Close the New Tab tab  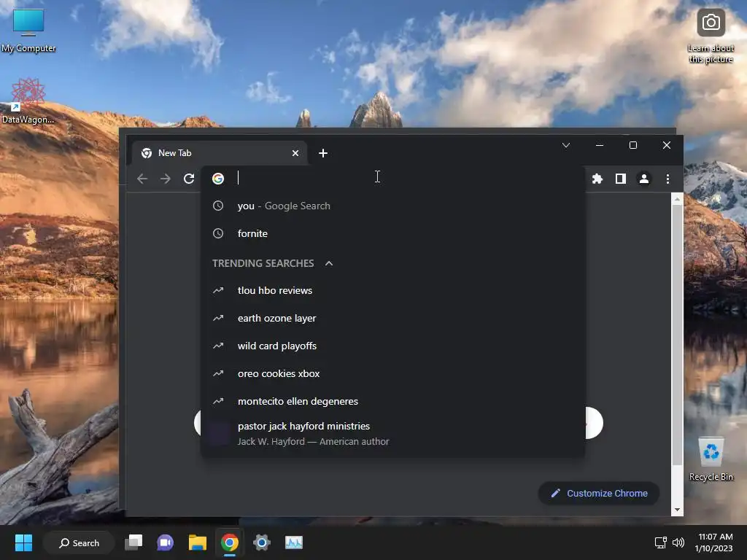coord(295,153)
